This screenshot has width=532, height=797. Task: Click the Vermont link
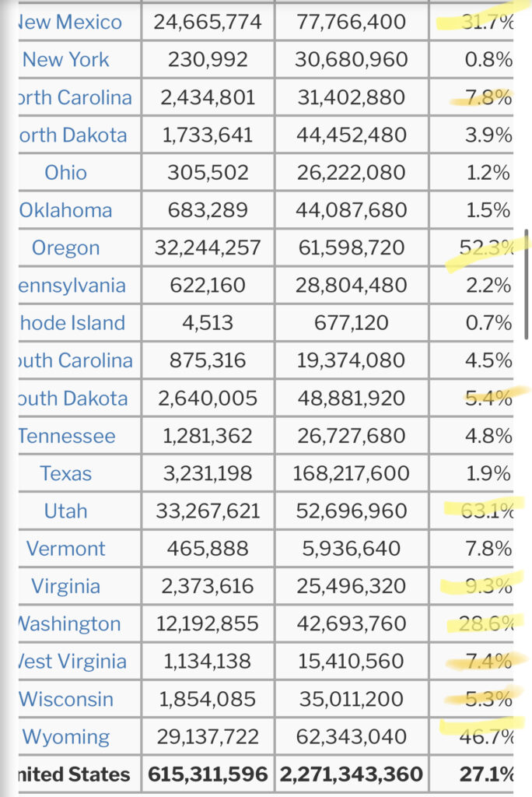coord(66,549)
